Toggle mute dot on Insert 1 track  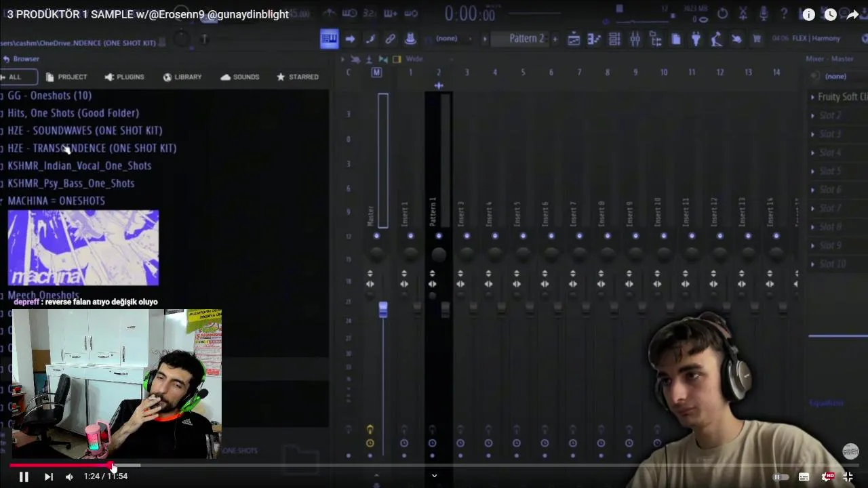(410, 236)
